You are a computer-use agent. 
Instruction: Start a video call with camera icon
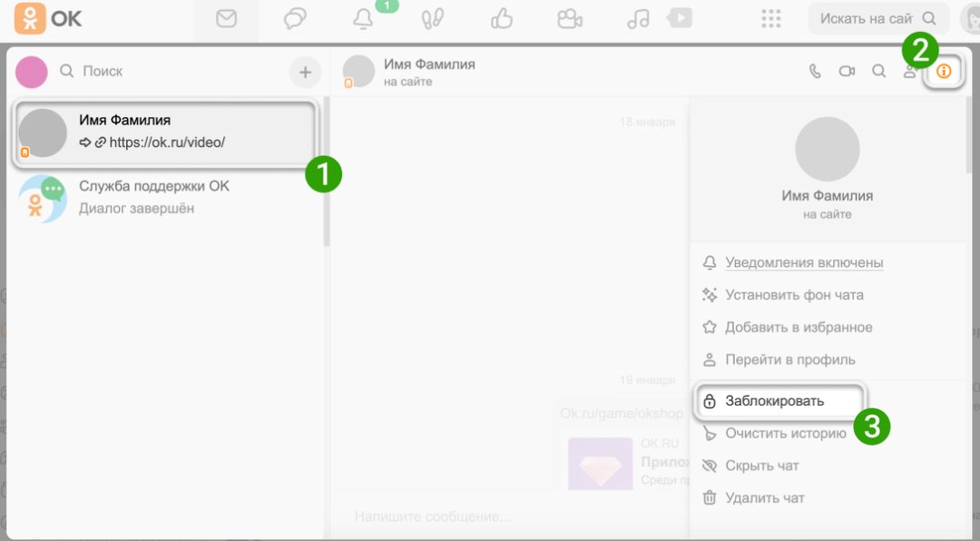pyautogui.click(x=847, y=71)
